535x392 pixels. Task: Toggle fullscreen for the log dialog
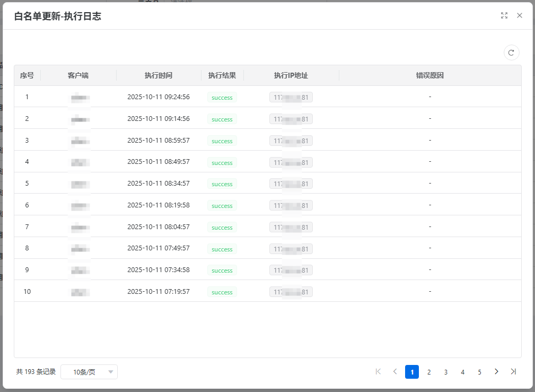pyautogui.click(x=504, y=16)
